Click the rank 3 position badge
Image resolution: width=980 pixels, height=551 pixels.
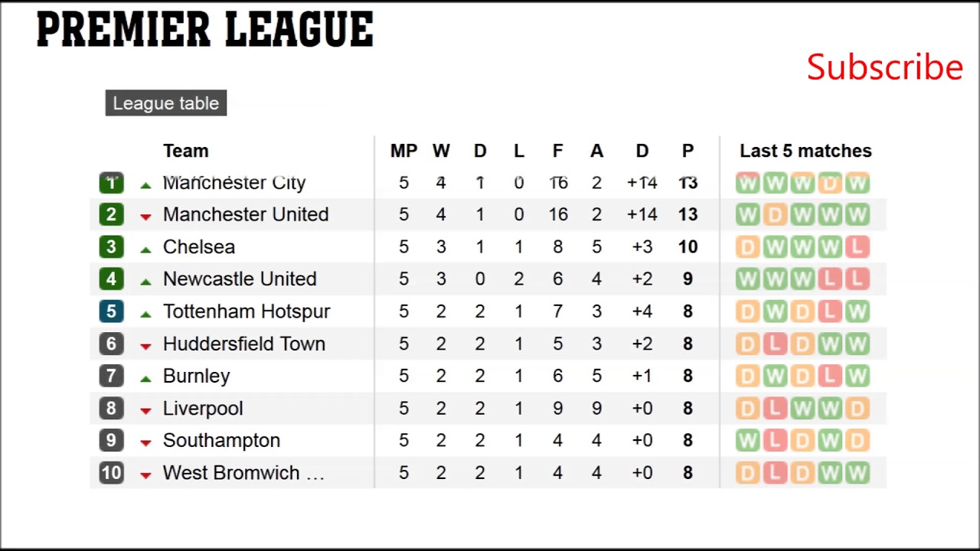[x=111, y=247]
